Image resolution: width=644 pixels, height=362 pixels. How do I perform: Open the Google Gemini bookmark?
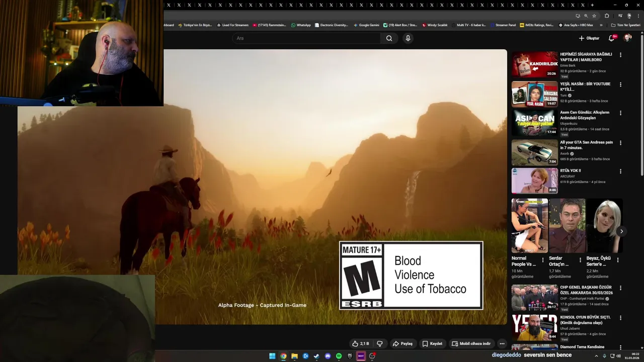[x=366, y=25]
